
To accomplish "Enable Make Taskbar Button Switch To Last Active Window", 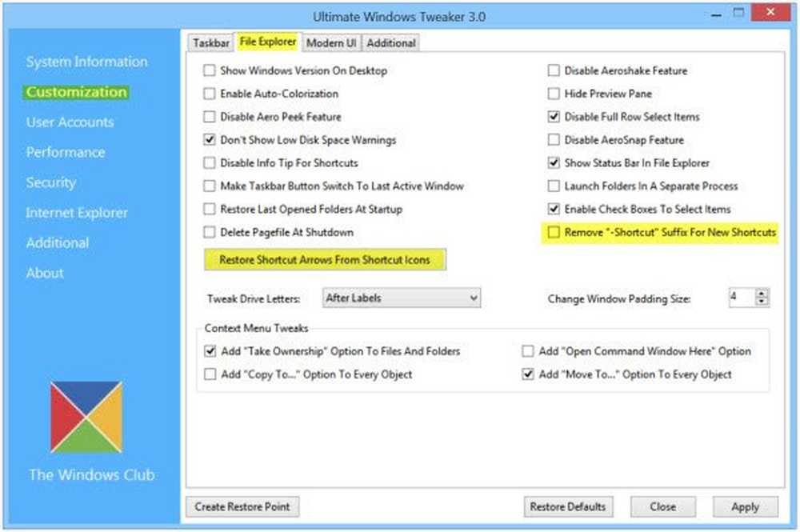I will click(x=209, y=186).
